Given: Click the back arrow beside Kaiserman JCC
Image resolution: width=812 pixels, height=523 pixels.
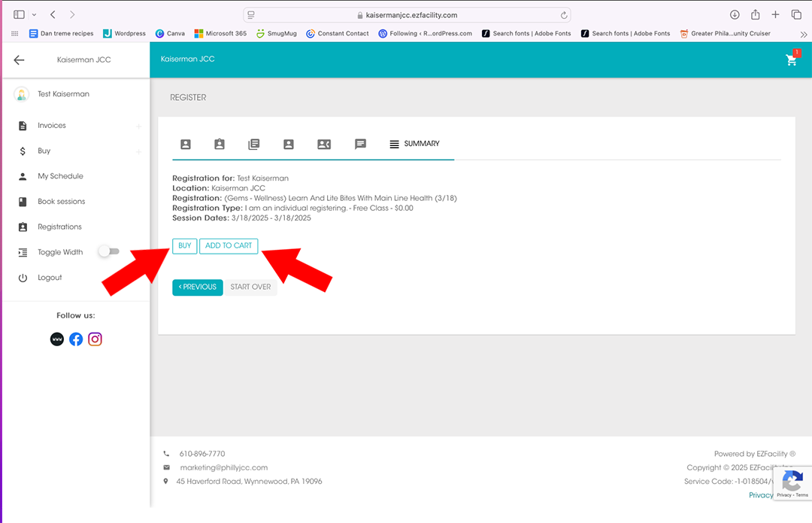Looking at the screenshot, I should (20, 60).
